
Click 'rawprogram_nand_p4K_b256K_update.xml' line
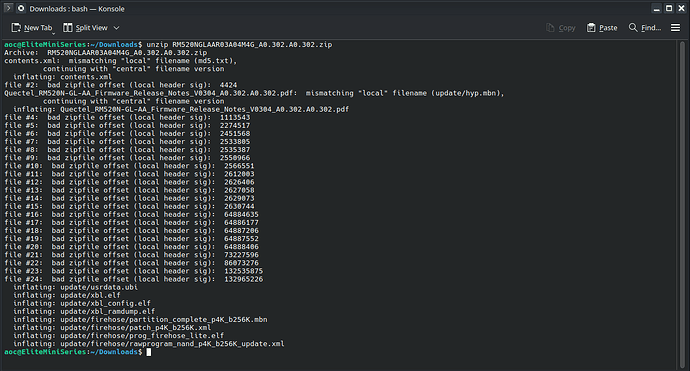pyautogui.click(x=149, y=344)
